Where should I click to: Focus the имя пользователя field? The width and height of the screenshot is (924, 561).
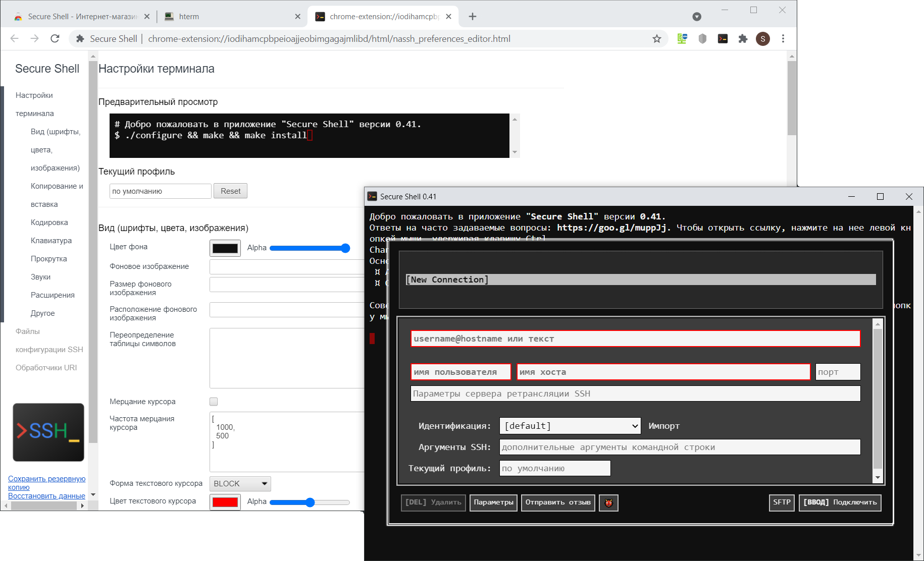461,372
